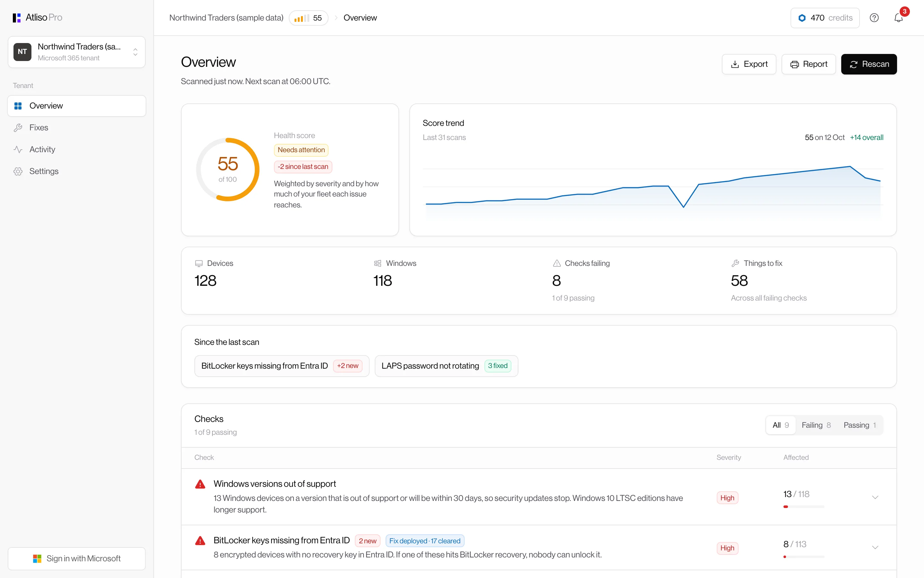The height and width of the screenshot is (578, 924).
Task: Start a Rescan
Action: click(x=869, y=64)
